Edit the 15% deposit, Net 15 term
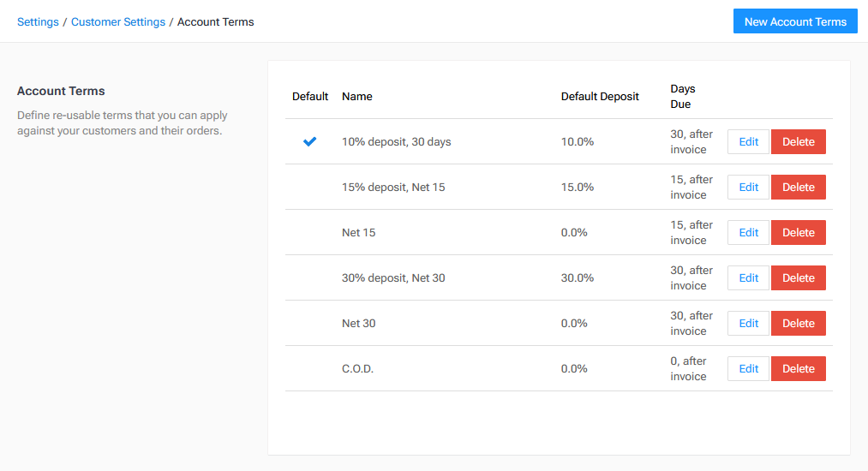The width and height of the screenshot is (868, 471). pyautogui.click(x=748, y=188)
